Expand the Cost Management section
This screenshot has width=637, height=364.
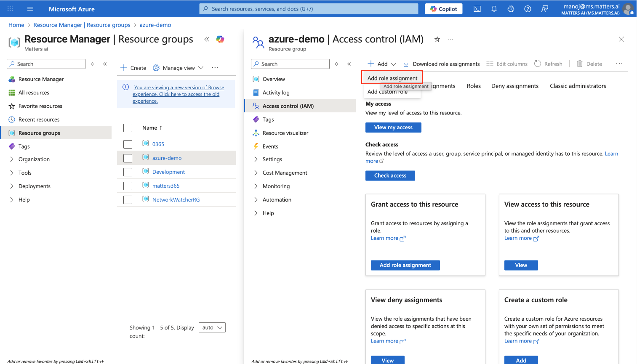[x=256, y=173]
